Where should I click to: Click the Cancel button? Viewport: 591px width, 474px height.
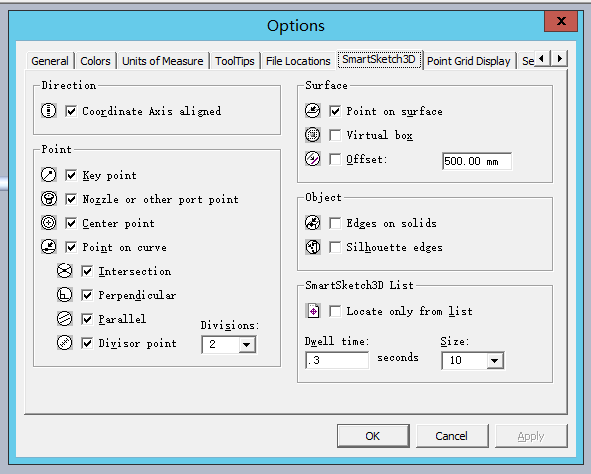(452, 436)
